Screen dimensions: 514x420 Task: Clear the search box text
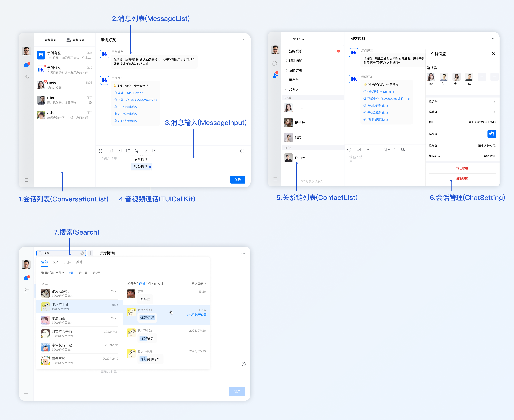click(x=82, y=253)
